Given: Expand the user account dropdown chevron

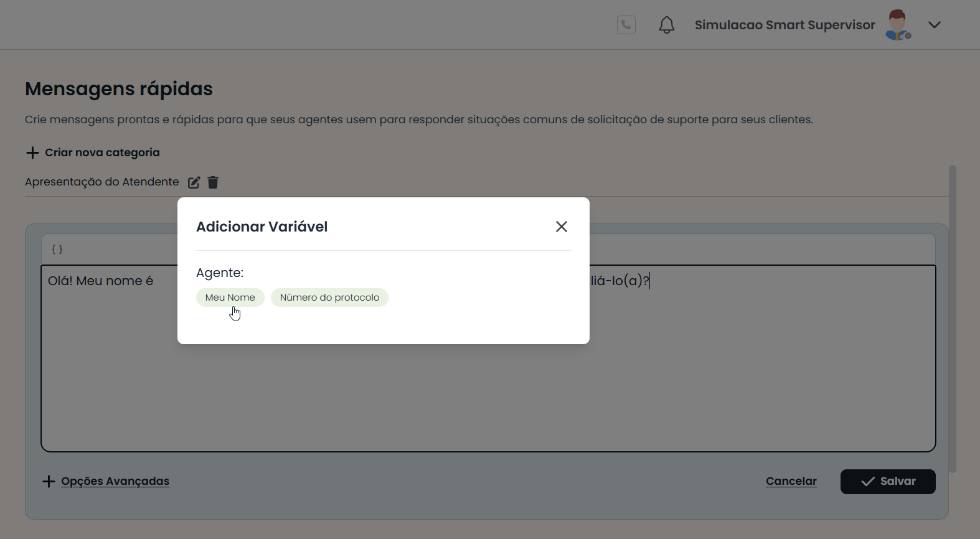Looking at the screenshot, I should (x=934, y=25).
